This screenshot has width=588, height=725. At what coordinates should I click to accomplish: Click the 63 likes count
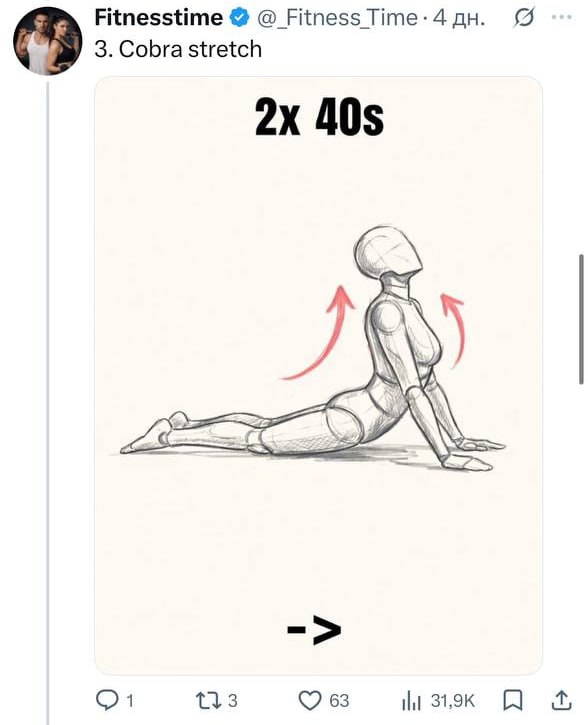[339, 700]
